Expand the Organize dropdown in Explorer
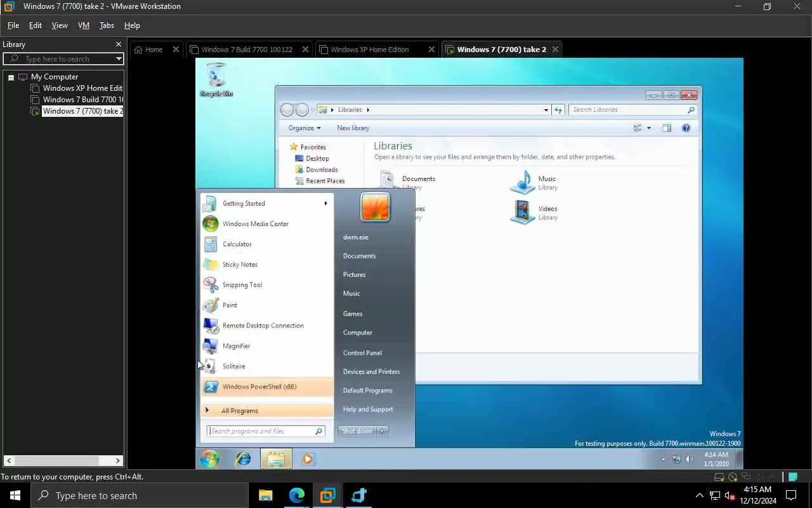This screenshot has width=812, height=508. [x=304, y=128]
